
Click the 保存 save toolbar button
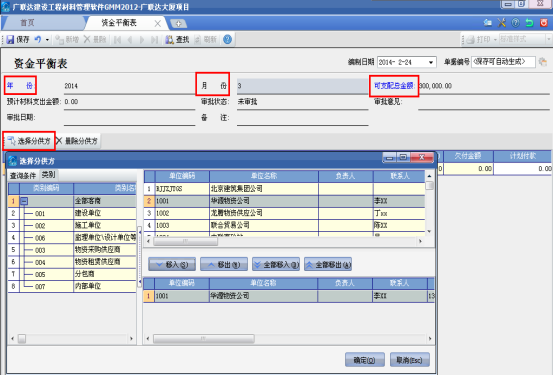click(18, 40)
